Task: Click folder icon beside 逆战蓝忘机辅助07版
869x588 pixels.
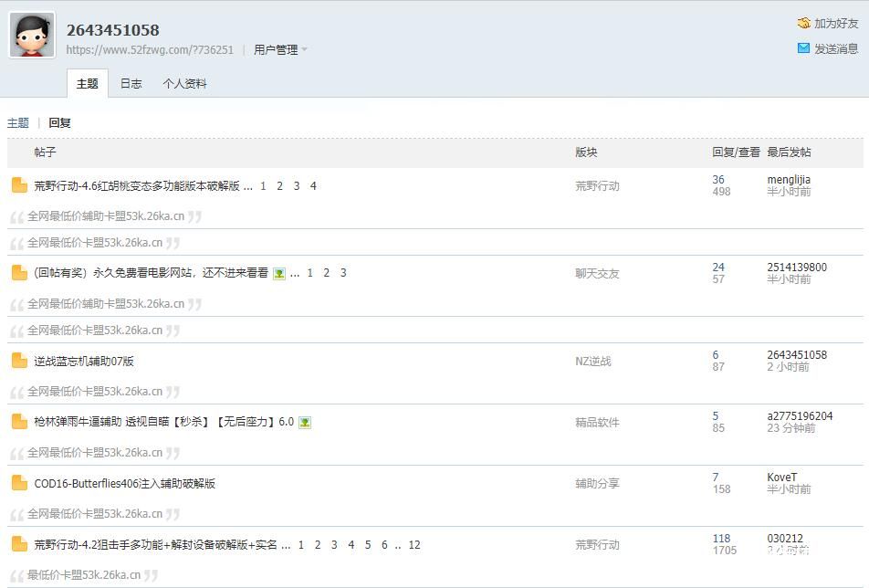Action: [19, 361]
